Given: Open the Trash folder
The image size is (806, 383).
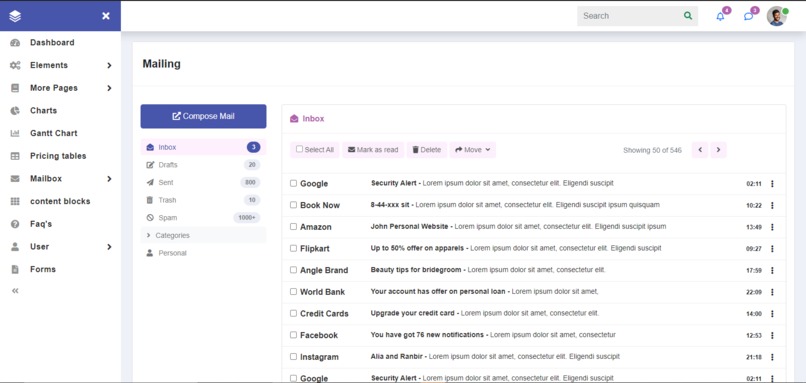Looking at the screenshot, I should click(204, 200).
